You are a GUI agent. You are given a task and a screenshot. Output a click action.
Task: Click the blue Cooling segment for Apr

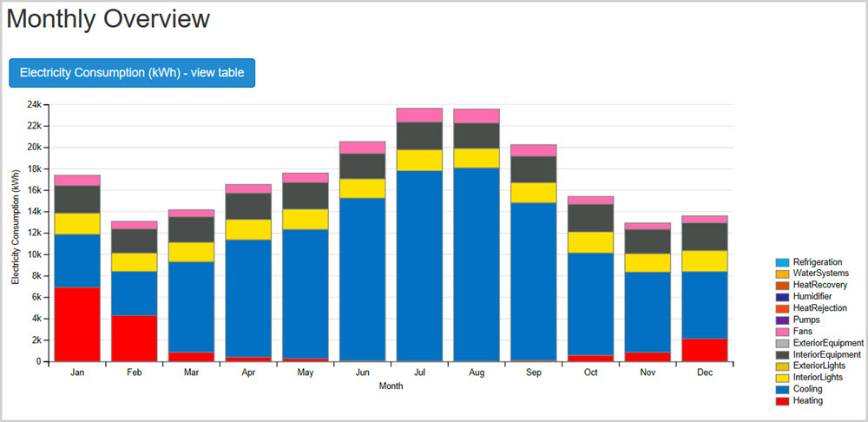[248, 299]
